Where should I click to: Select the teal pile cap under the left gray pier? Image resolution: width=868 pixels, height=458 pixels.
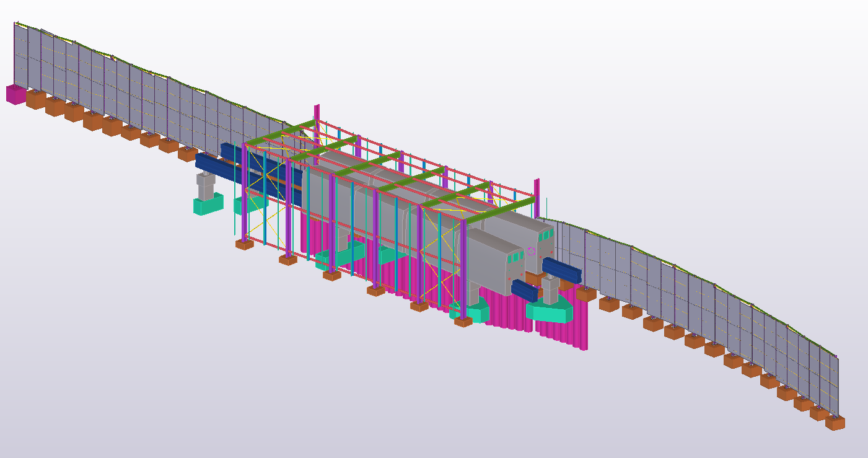(208, 205)
